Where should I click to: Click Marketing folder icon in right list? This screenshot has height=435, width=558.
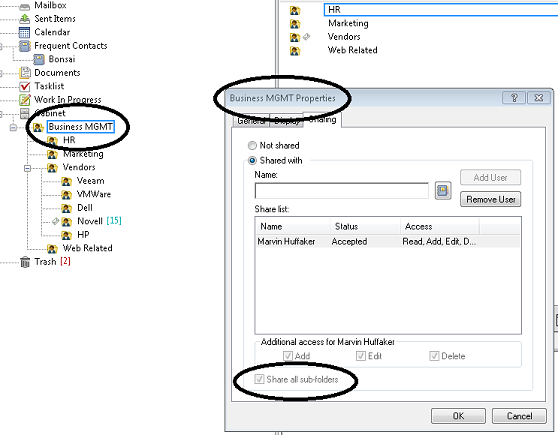[295, 24]
